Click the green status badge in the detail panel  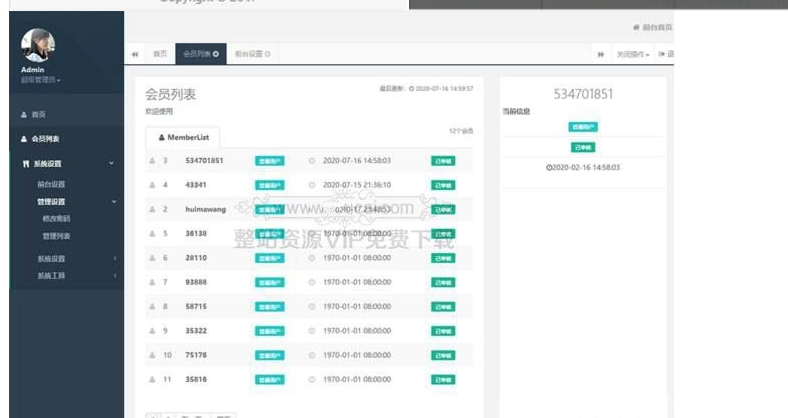[x=583, y=147]
